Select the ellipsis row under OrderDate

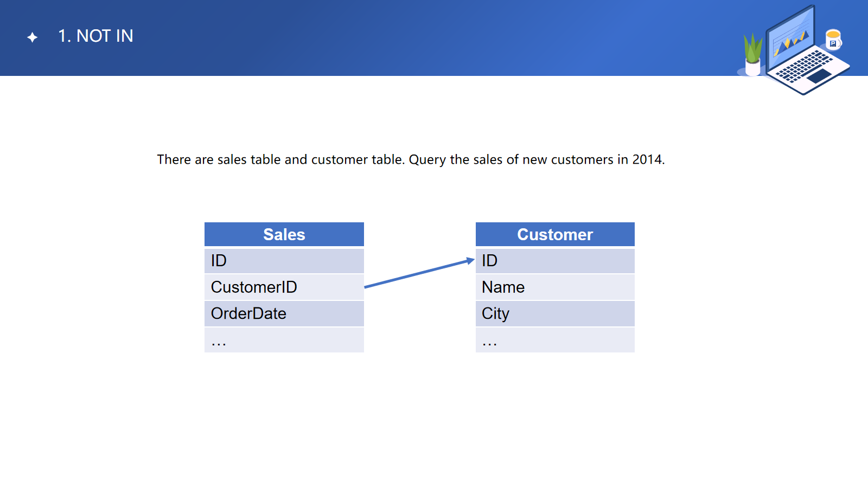284,340
